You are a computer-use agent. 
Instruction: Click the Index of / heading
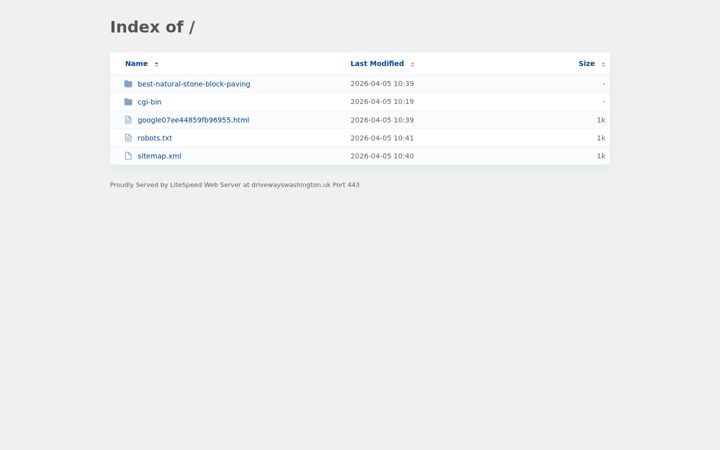click(152, 27)
